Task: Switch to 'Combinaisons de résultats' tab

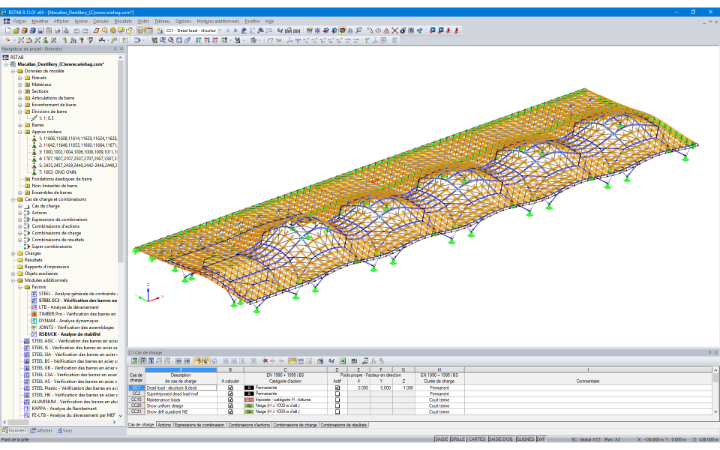Action: (x=344, y=425)
